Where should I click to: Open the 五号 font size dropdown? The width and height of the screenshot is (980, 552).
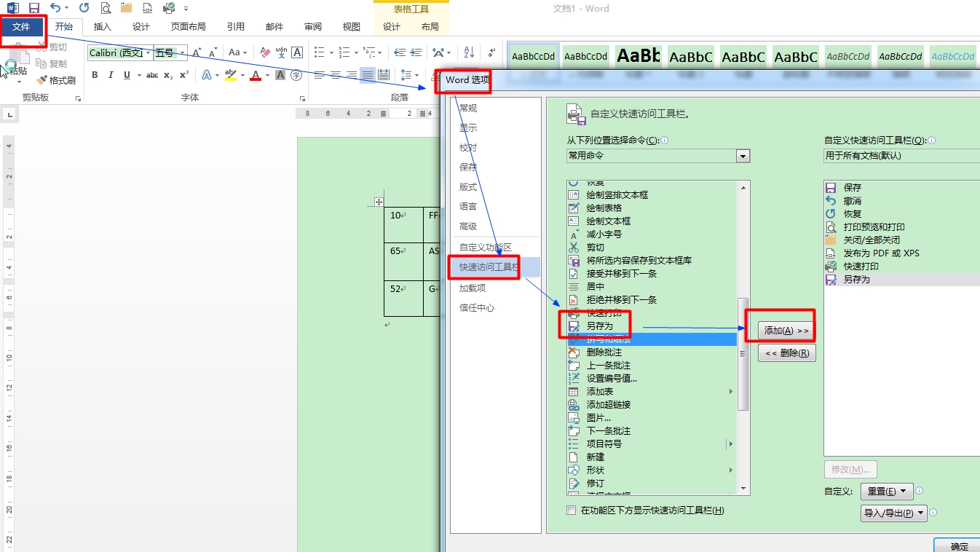click(x=181, y=52)
